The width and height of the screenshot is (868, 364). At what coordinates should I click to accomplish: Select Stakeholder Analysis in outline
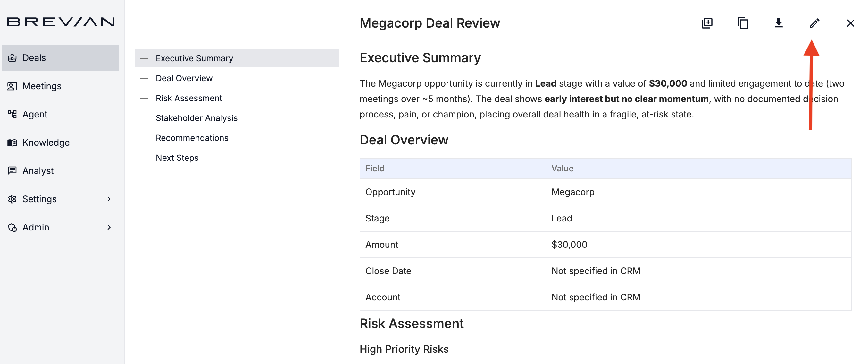click(196, 118)
